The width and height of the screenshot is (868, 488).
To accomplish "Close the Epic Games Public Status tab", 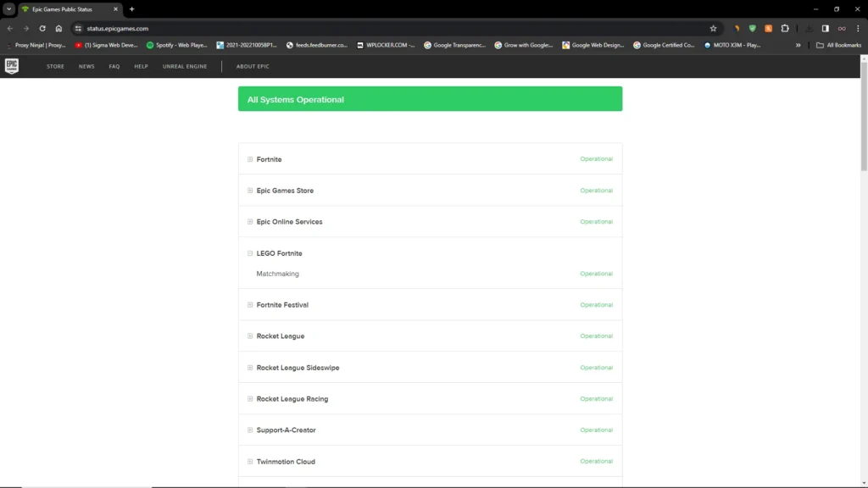I will pyautogui.click(x=115, y=8).
